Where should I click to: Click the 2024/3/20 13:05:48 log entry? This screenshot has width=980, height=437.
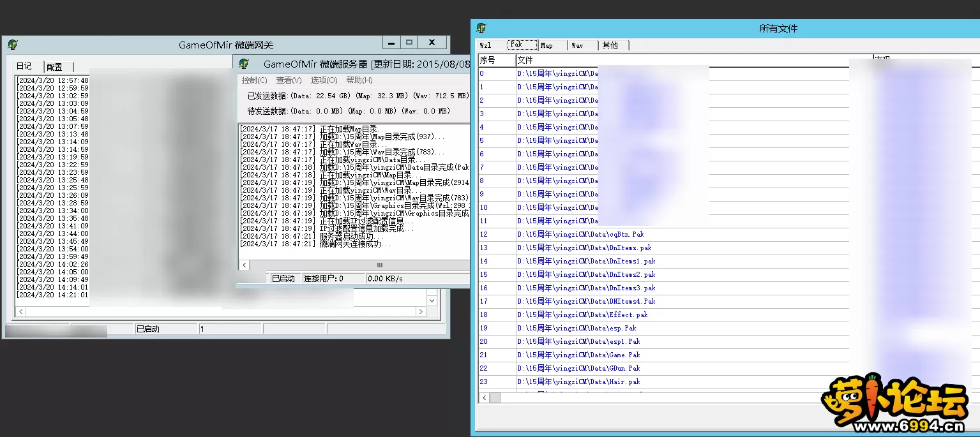pyautogui.click(x=52, y=119)
